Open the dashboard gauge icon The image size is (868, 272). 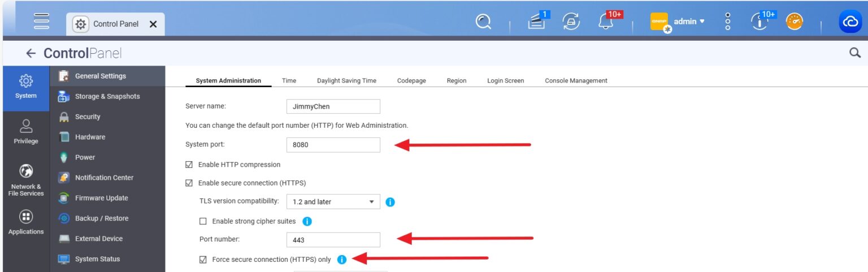[x=795, y=21]
